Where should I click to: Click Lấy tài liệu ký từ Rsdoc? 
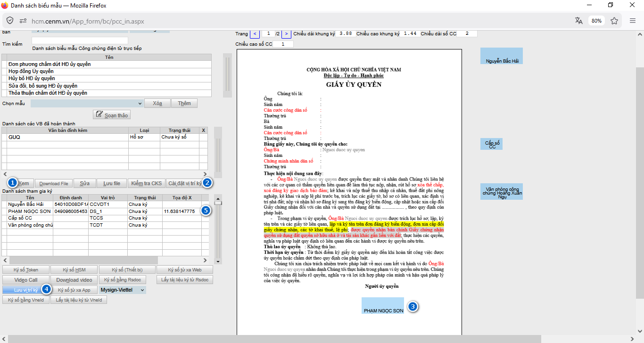[185, 280]
